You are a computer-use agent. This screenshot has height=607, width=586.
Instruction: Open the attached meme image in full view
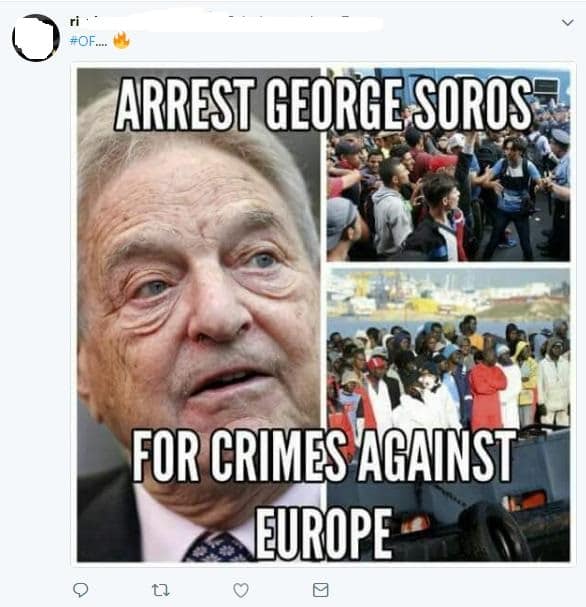point(323,315)
